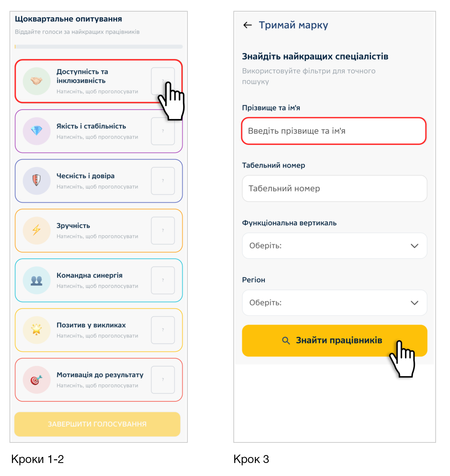The width and height of the screenshot is (450, 476).
Task: Toggle the vote box for Мотивація до результату
Action: click(x=163, y=380)
